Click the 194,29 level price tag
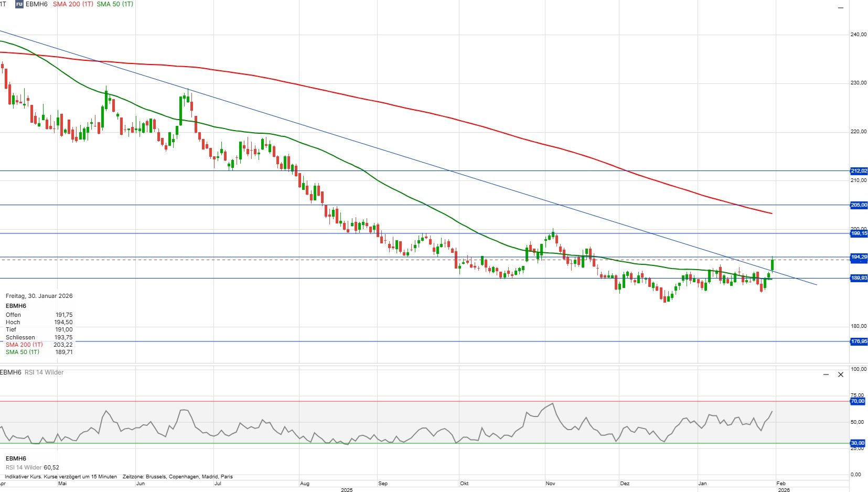 [x=859, y=257]
